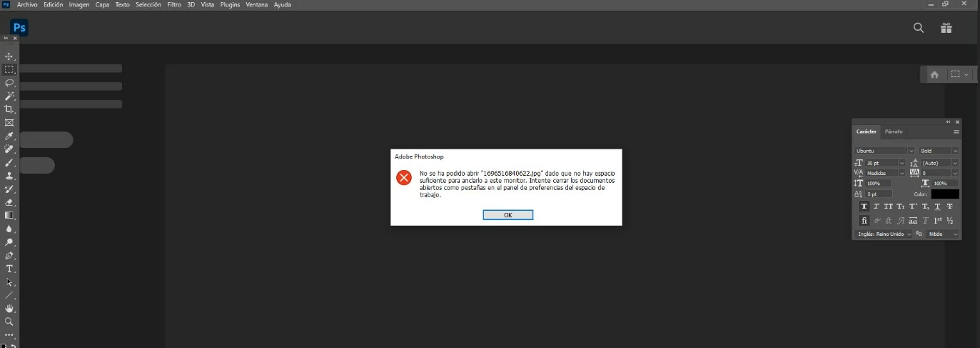Select the Spot Healing Brush tool
Viewport: 980px width, 348px height.
click(9, 149)
